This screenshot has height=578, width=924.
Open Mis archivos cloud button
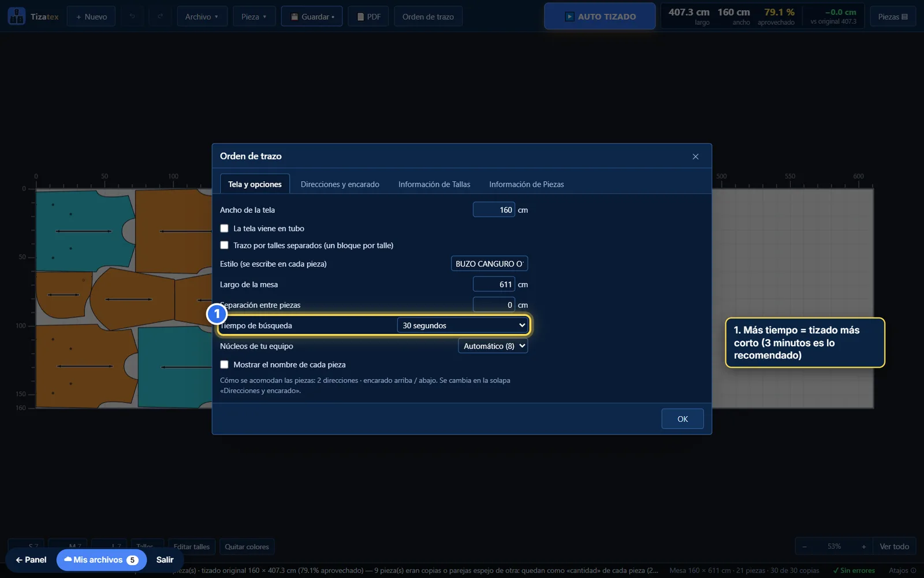(x=102, y=560)
